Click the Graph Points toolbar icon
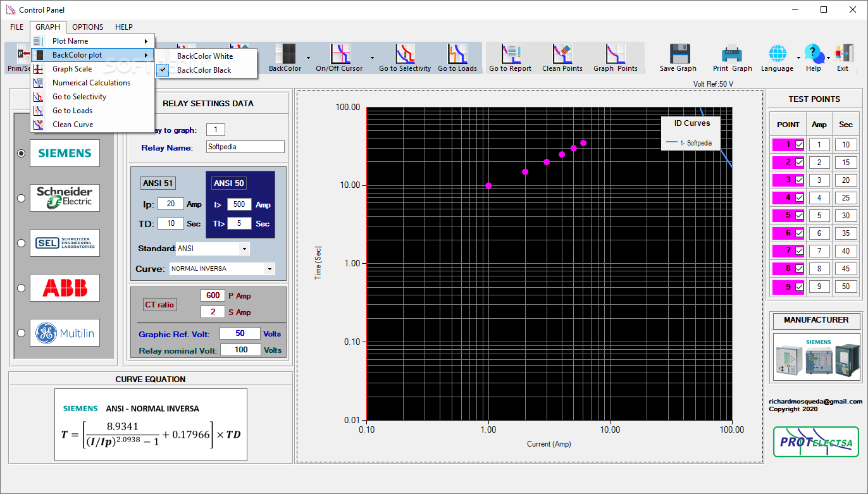 615,54
